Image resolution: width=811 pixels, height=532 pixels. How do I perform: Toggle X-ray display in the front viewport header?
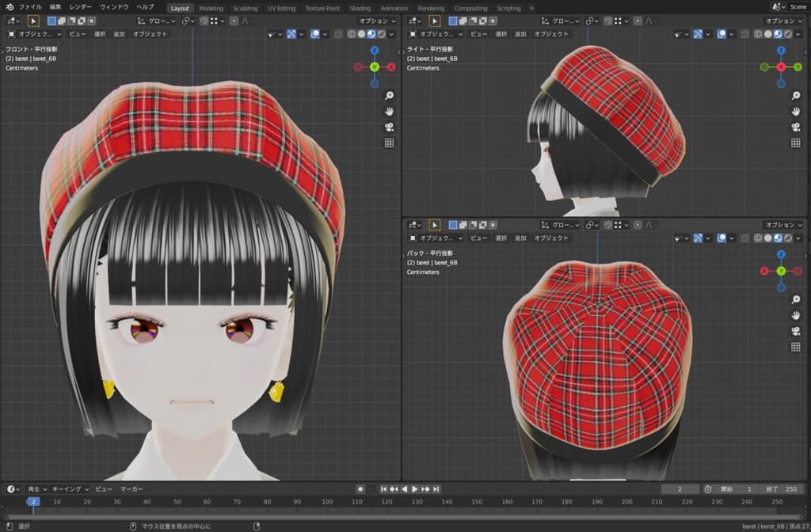339,34
